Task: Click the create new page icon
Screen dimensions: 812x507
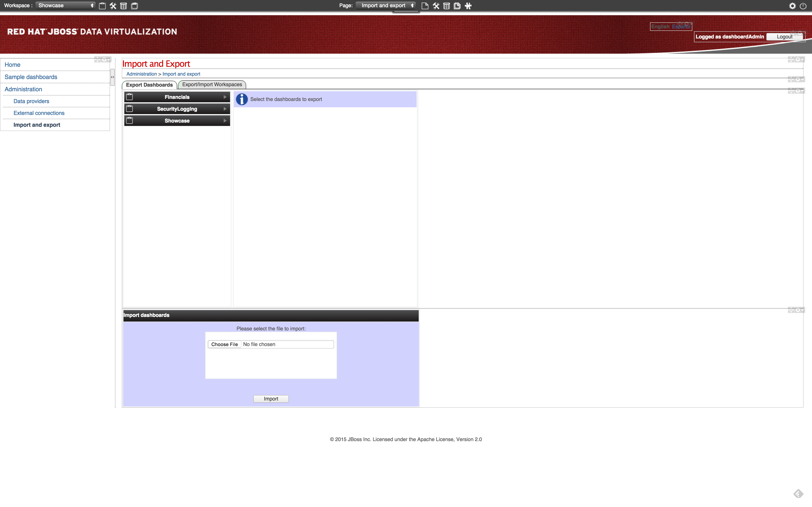Action: 425,6
